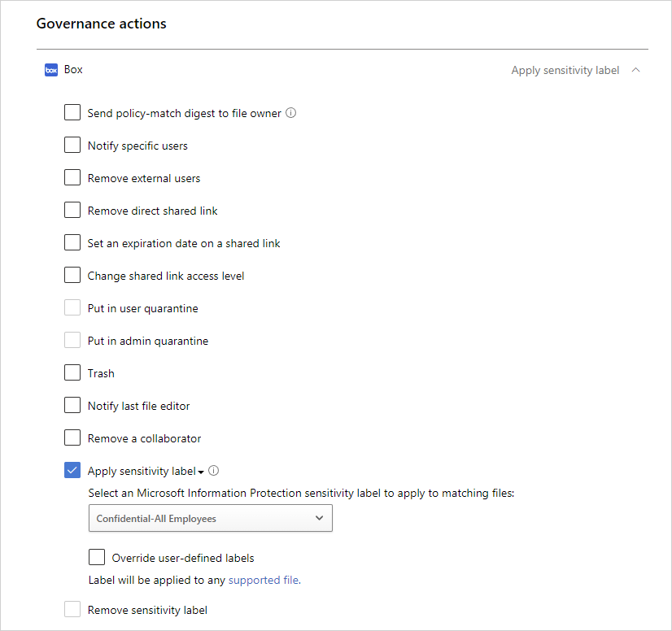The image size is (672, 631).
Task: Tick the Remove a collaborator checkbox
Action: tap(72, 438)
